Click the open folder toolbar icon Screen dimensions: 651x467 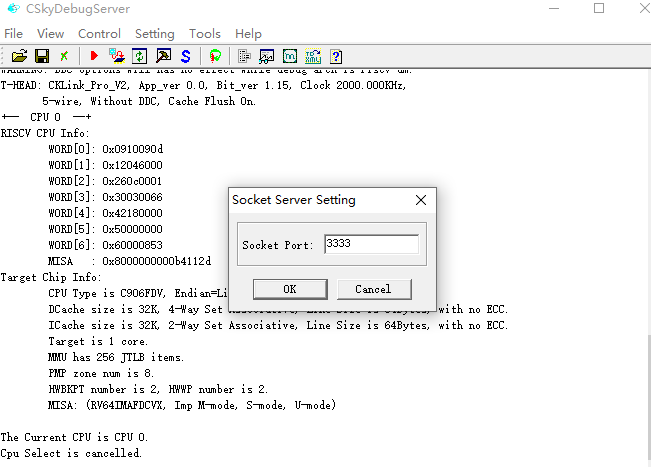click(x=19, y=56)
